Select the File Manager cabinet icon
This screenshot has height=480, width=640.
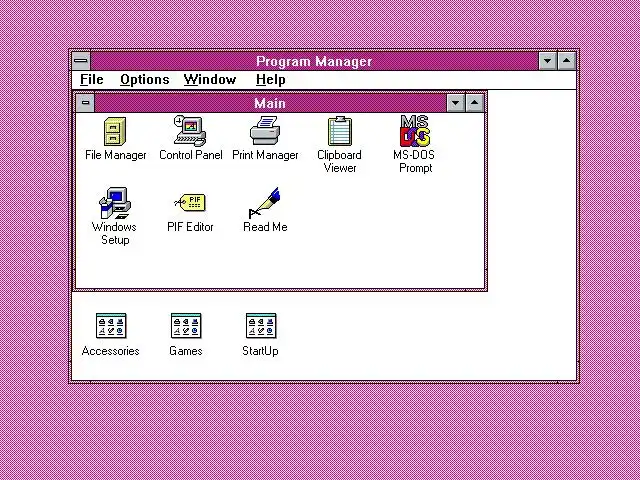click(x=115, y=131)
